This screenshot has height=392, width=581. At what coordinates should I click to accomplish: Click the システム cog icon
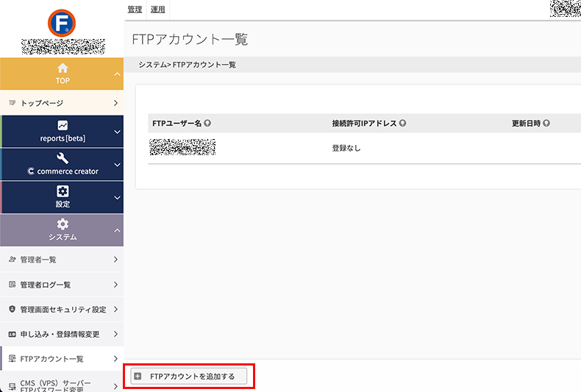(x=63, y=224)
